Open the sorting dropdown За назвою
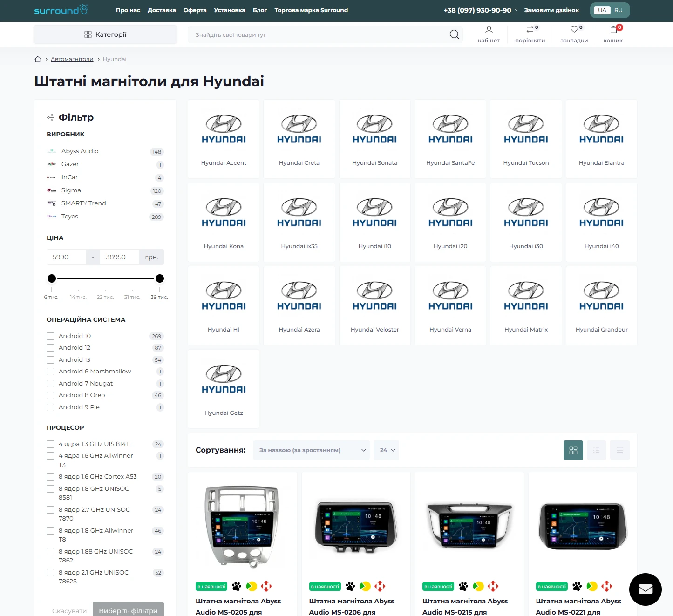The width and height of the screenshot is (673, 616). [311, 450]
